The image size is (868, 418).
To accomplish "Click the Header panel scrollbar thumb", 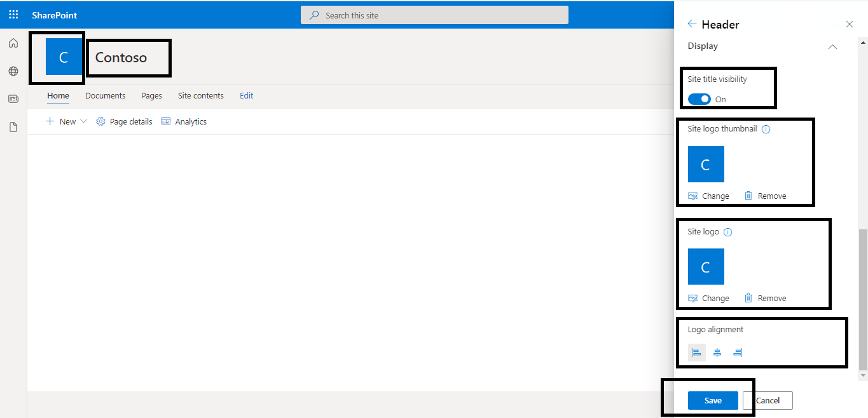I will [863, 299].
